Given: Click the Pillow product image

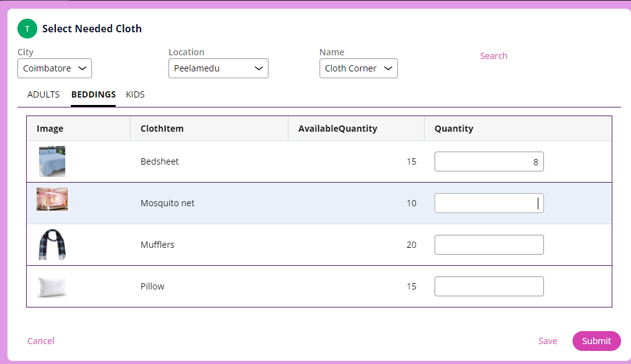Looking at the screenshot, I should 52,286.
